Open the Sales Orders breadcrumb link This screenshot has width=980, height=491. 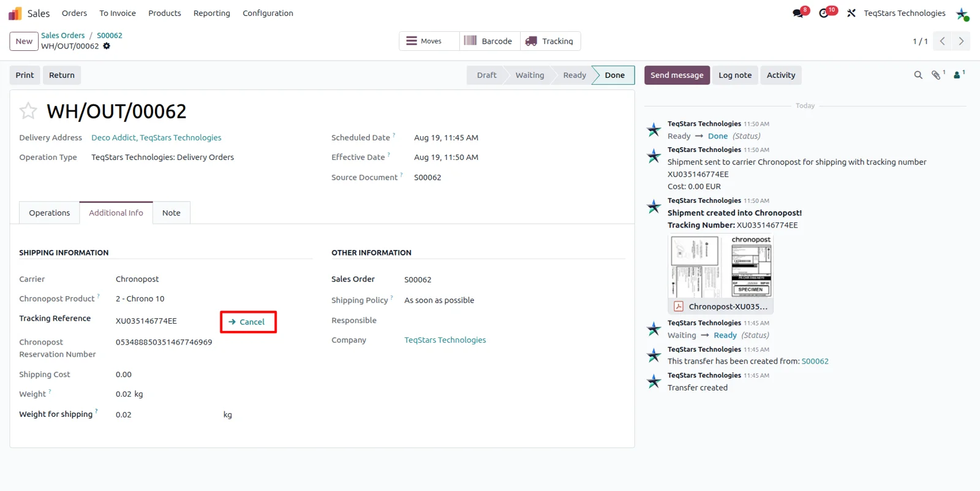click(63, 36)
